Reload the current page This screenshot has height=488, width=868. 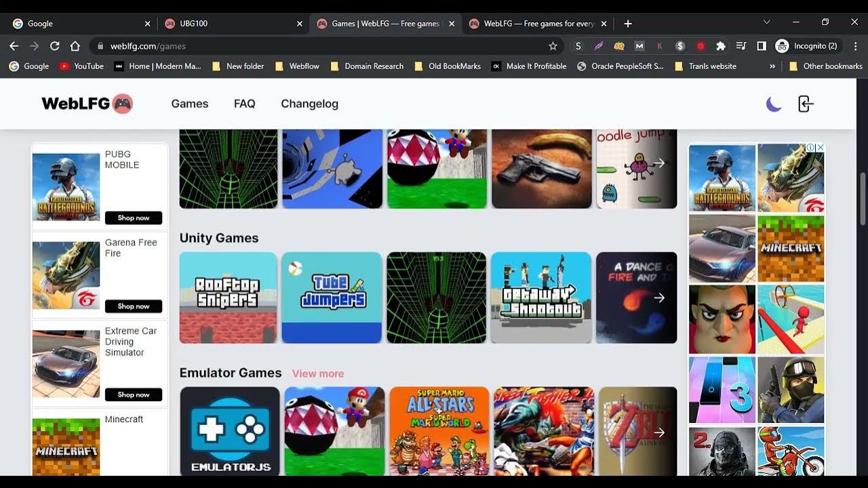(x=55, y=46)
